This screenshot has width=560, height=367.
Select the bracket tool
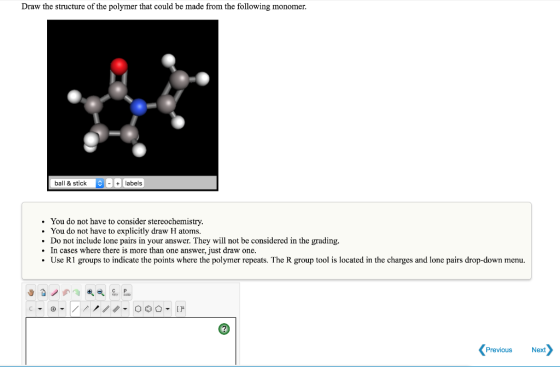(x=180, y=309)
